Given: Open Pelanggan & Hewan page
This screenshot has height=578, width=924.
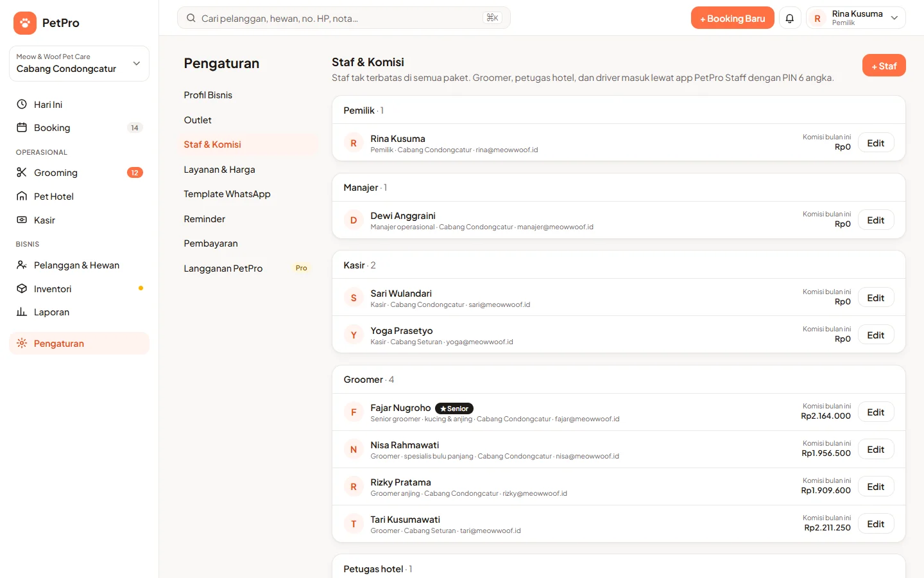Looking at the screenshot, I should pyautogui.click(x=80, y=265).
